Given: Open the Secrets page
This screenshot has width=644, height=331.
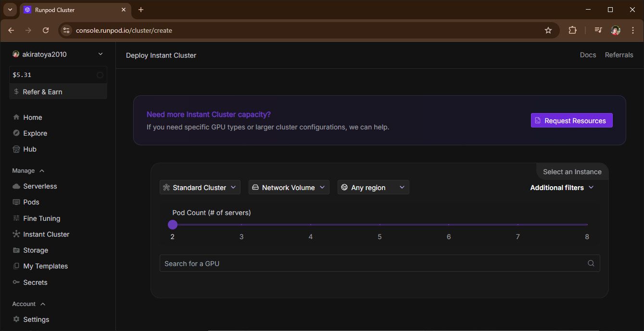Looking at the screenshot, I should tap(30, 282).
